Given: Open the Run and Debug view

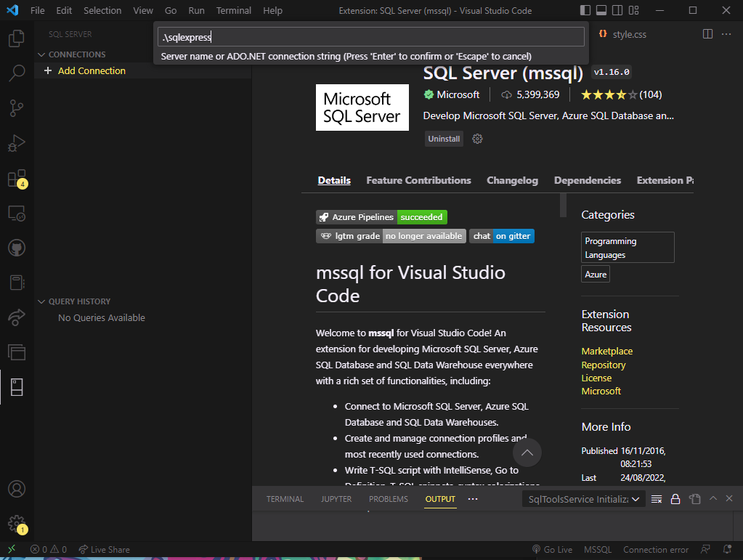Looking at the screenshot, I should coord(17,143).
